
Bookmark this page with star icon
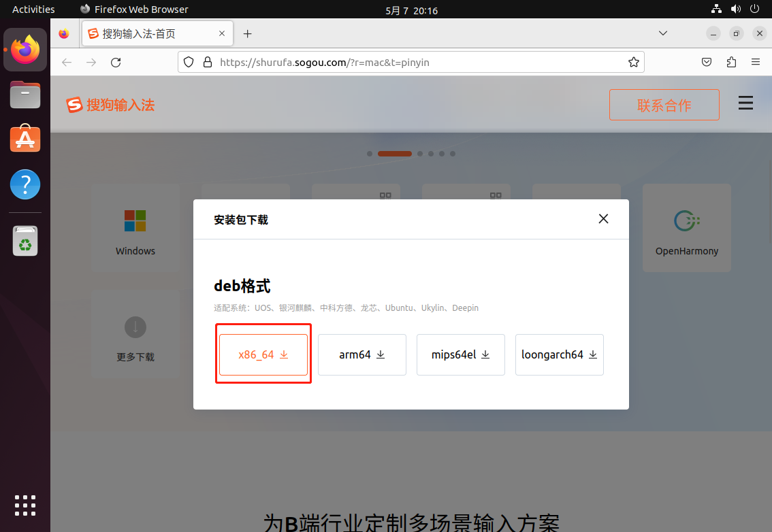634,62
